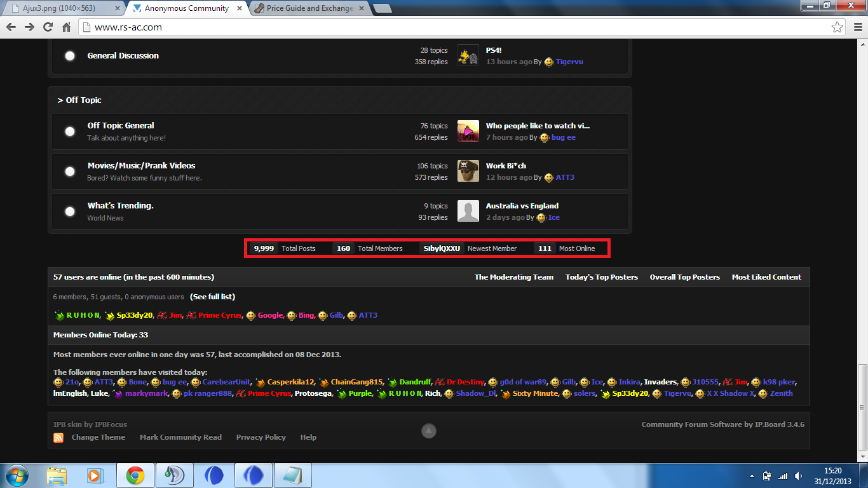Reload the page with the refresh icon
868x488 pixels.
(48, 27)
